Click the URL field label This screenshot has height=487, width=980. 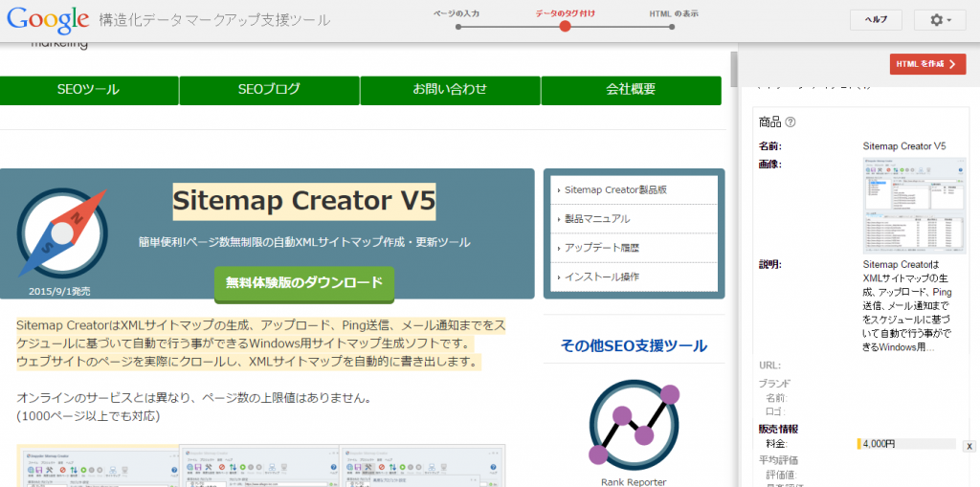pyautogui.click(x=770, y=365)
